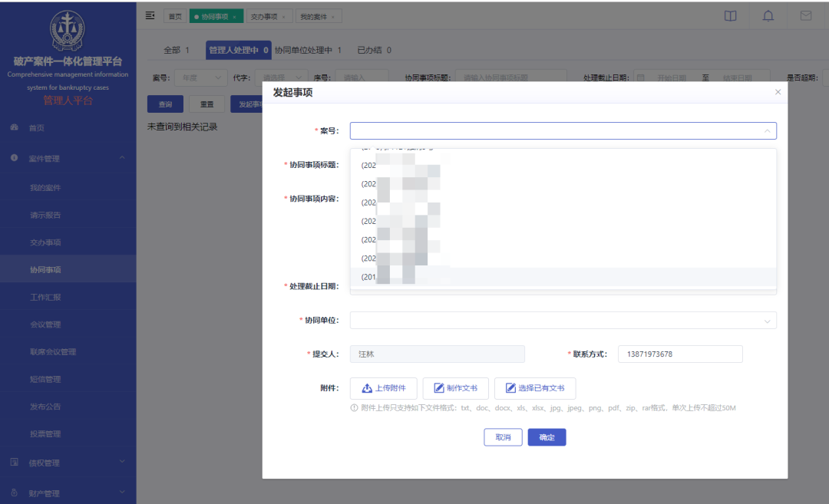Click the 选择已有文书 button
The image size is (829, 504).
pyautogui.click(x=534, y=388)
